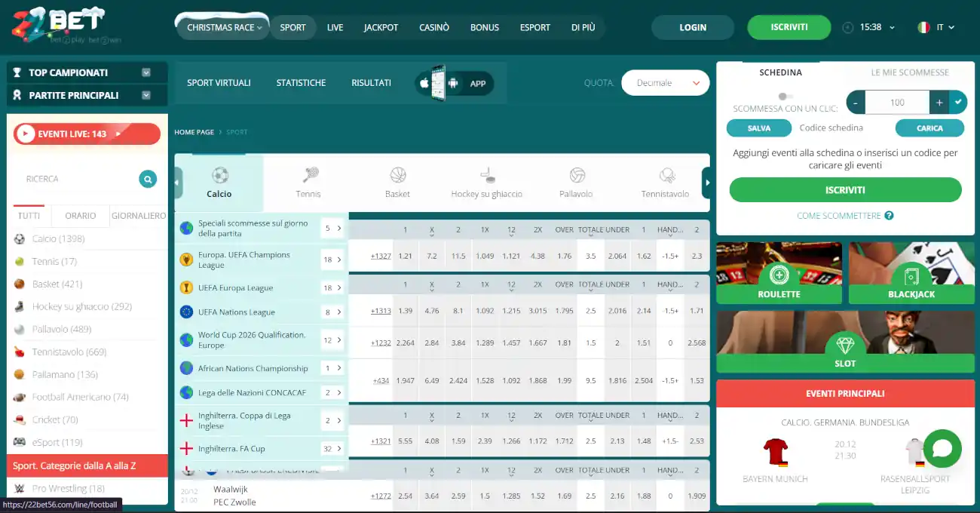Open the mobile APP download icon

click(454, 83)
